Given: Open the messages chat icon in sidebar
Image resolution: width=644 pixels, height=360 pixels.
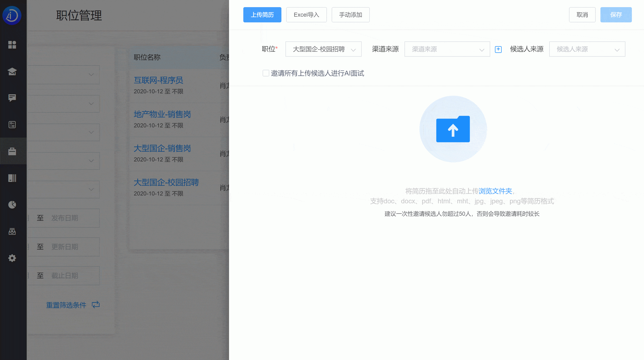Looking at the screenshot, I should [12, 98].
